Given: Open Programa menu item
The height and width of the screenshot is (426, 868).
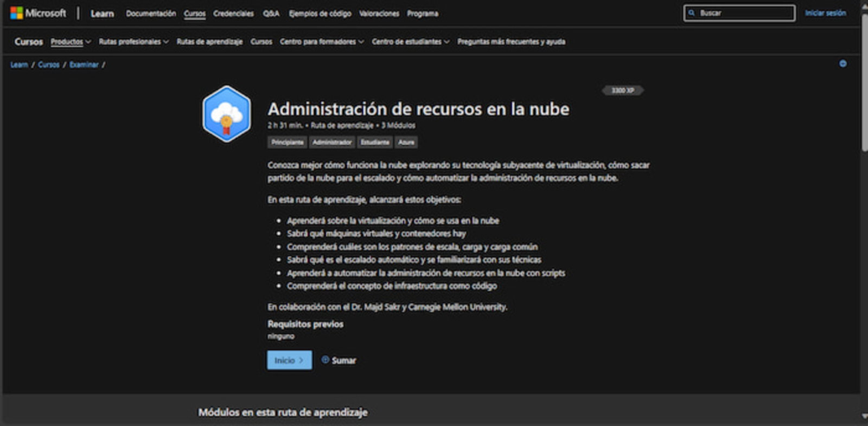Looking at the screenshot, I should 423,14.
